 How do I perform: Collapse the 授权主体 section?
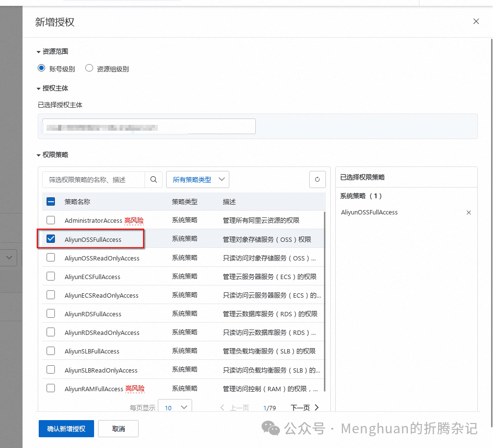tap(39, 88)
